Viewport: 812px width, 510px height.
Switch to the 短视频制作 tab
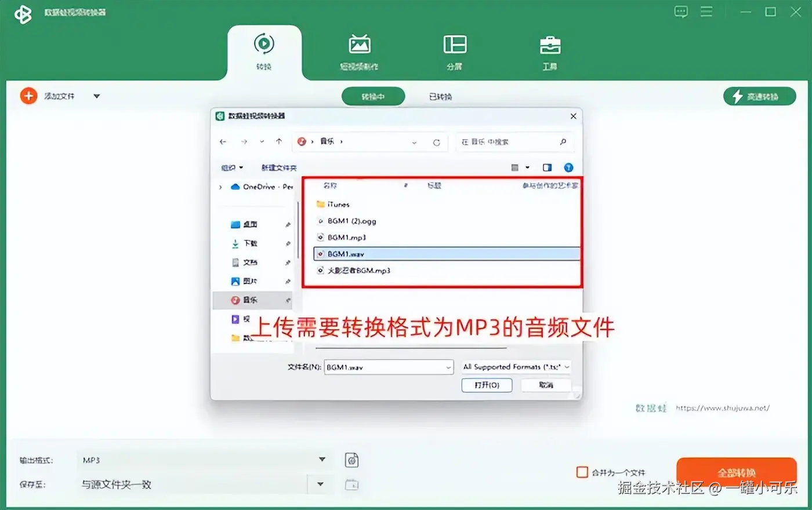click(x=359, y=52)
